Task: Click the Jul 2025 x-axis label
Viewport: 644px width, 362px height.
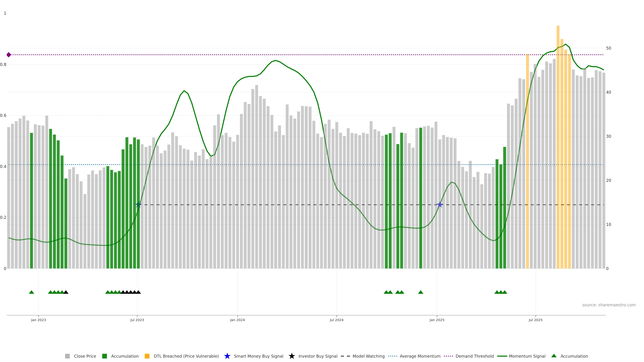Action: [535, 320]
